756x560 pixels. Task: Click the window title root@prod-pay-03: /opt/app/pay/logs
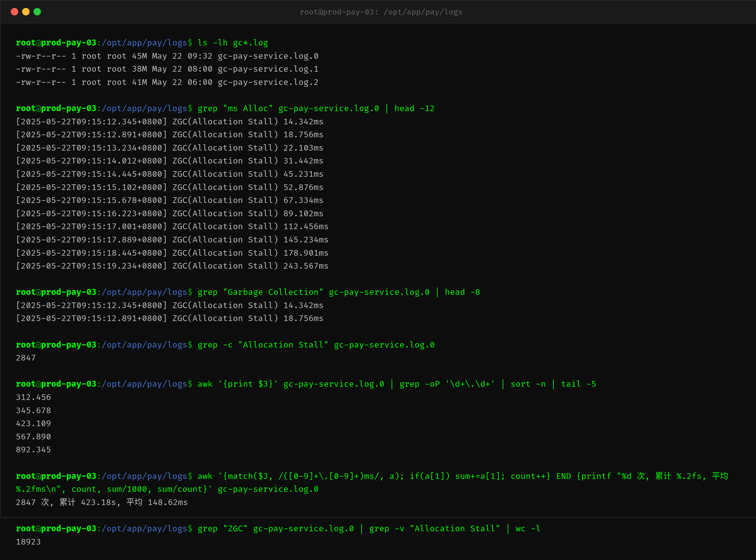tap(381, 12)
